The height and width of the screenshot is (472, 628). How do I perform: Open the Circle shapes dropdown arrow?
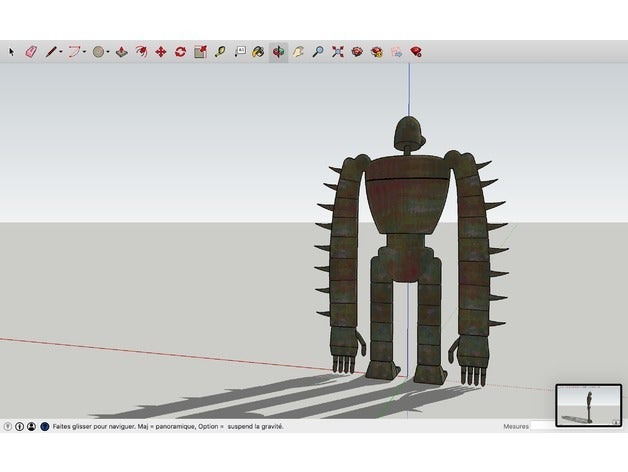pyautogui.click(x=109, y=51)
